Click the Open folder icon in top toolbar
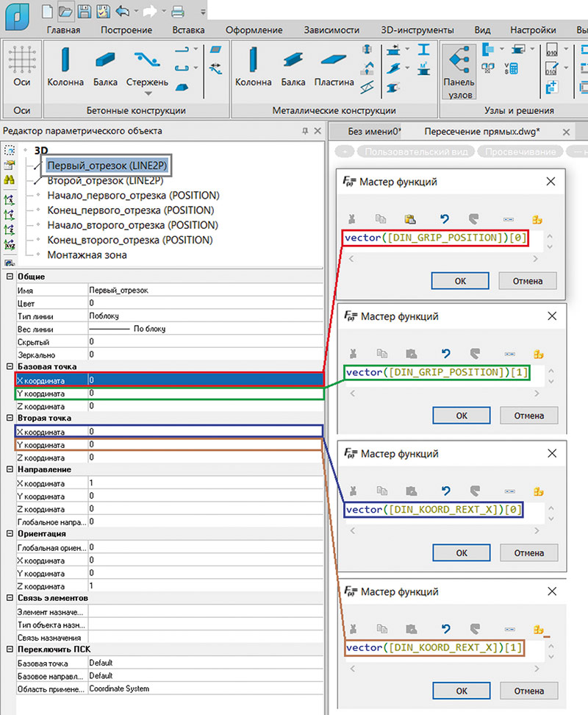Screen dimensions: 588x715 (x=65, y=11)
